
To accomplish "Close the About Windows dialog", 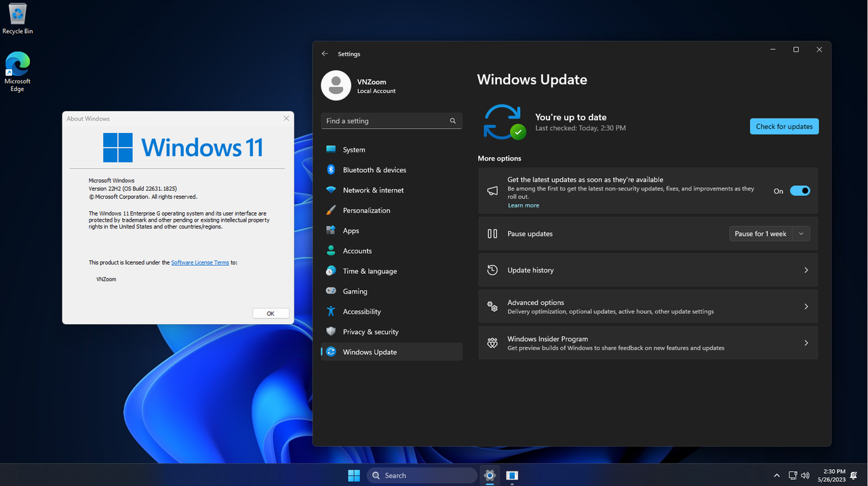I will pyautogui.click(x=286, y=118).
